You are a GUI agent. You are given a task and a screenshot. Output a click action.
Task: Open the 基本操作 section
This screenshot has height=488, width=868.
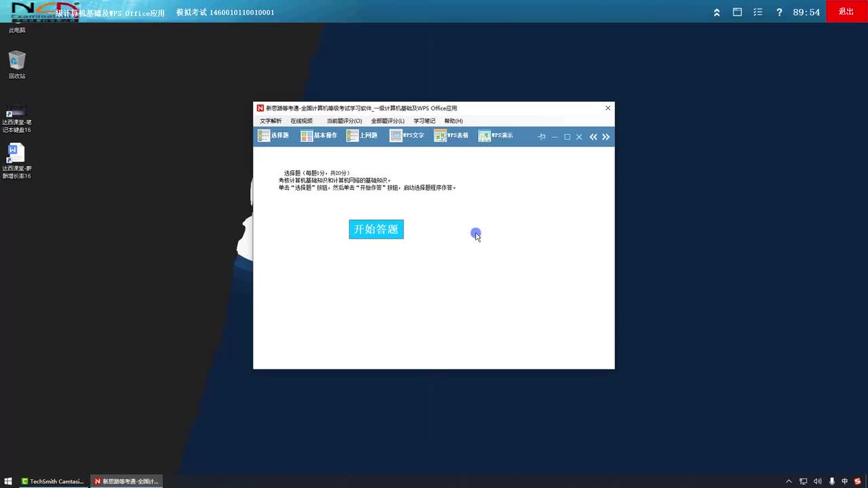pyautogui.click(x=319, y=136)
